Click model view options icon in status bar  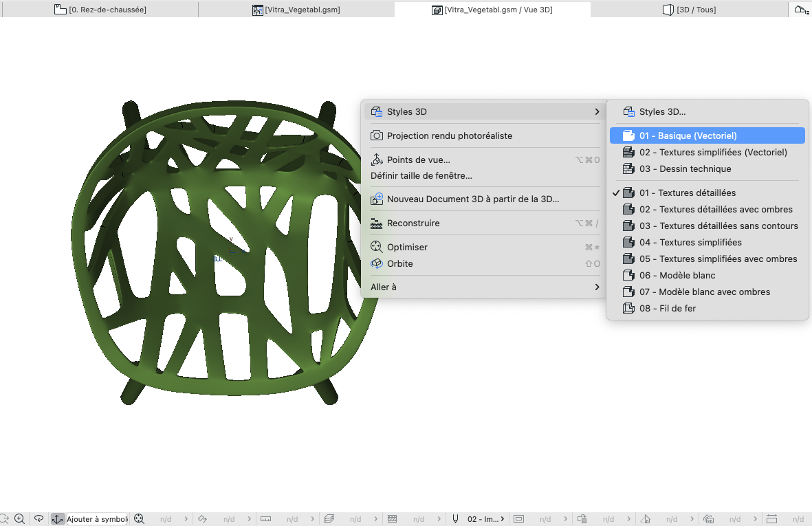tap(519, 518)
